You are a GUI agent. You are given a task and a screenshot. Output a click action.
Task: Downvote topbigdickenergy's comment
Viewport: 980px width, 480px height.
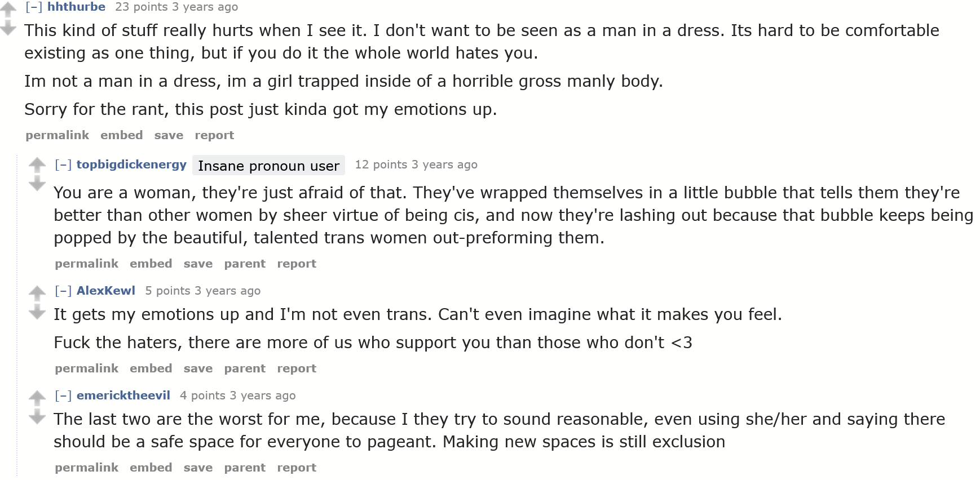click(37, 183)
